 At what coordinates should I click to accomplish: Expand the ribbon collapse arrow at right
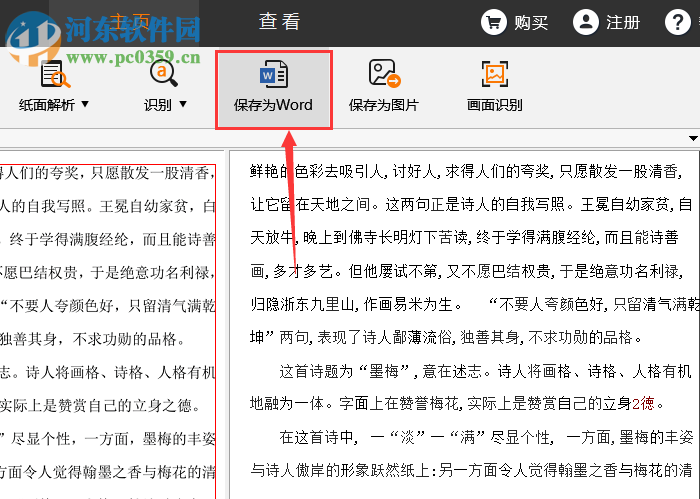tap(693, 138)
